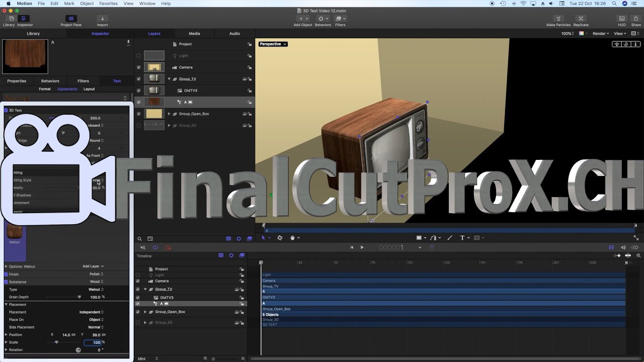Zoom the timeline with the magnifier icon

(x=639, y=256)
